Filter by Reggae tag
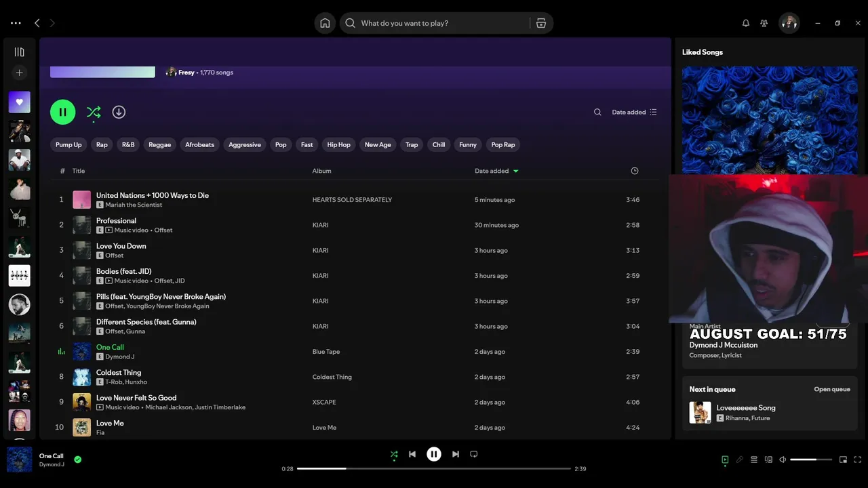The width and height of the screenshot is (868, 488). (160, 144)
